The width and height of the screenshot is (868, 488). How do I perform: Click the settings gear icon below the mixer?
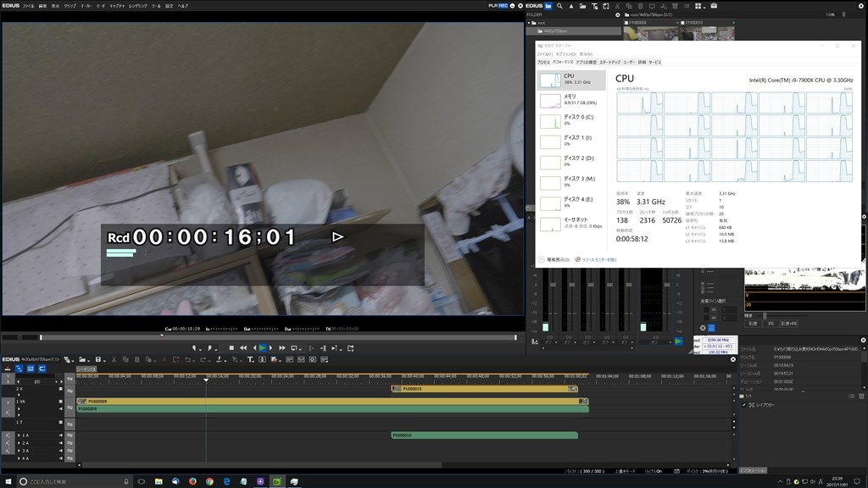(x=703, y=328)
